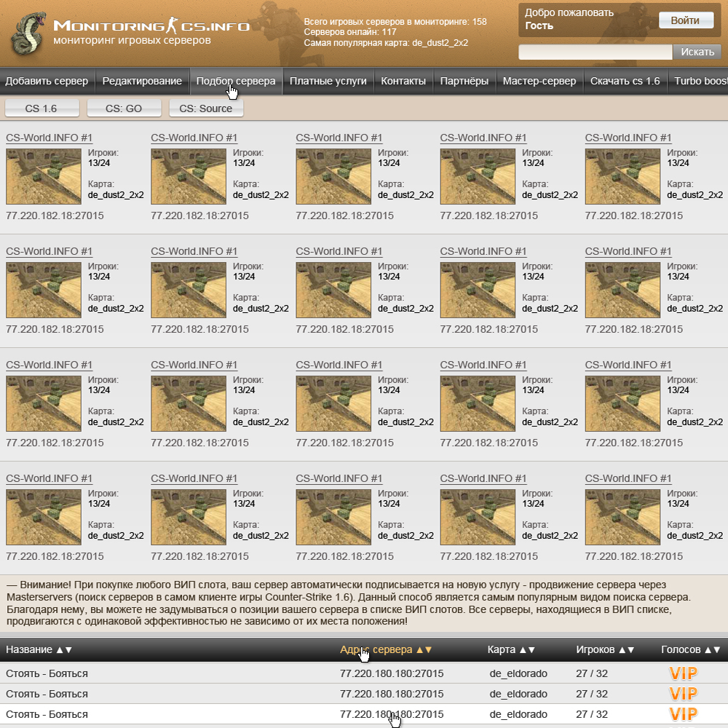Sort the list by Карта column arrows
Image resolution: width=728 pixels, height=728 pixels.
[527, 649]
